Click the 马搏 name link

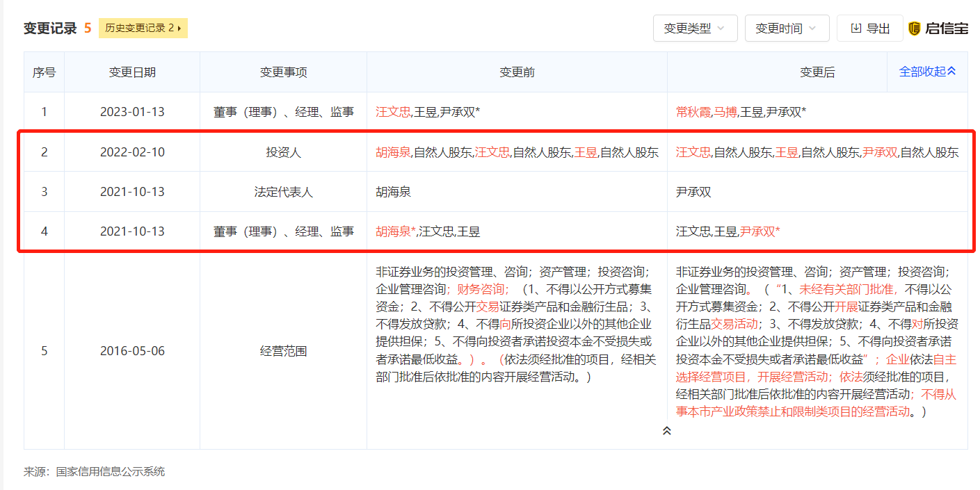tap(727, 111)
